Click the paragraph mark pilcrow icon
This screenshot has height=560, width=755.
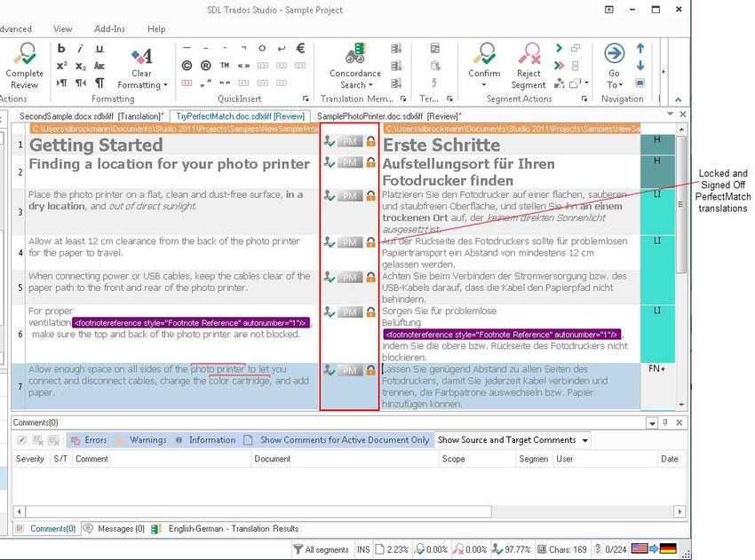coord(99,83)
